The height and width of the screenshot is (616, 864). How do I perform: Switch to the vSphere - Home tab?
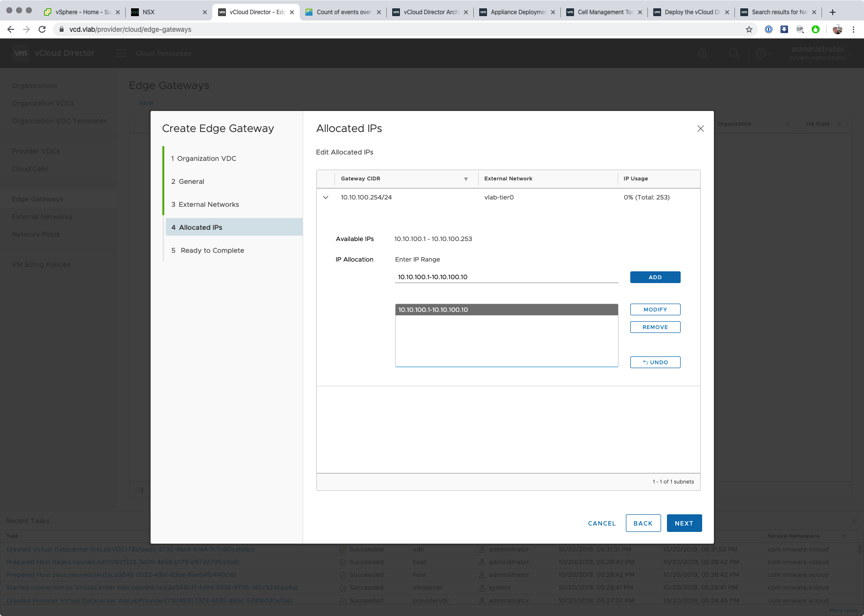81,12
